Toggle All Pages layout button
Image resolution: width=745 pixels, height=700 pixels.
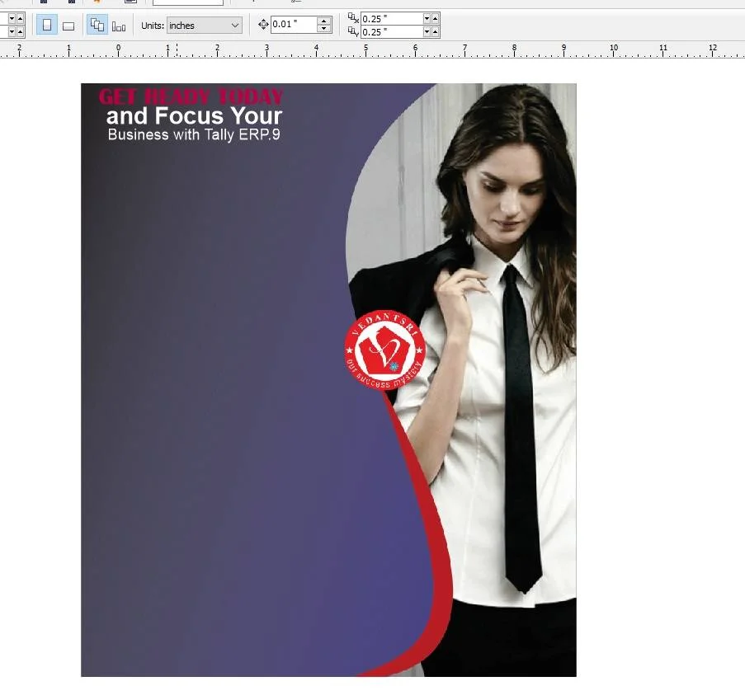[x=97, y=26]
